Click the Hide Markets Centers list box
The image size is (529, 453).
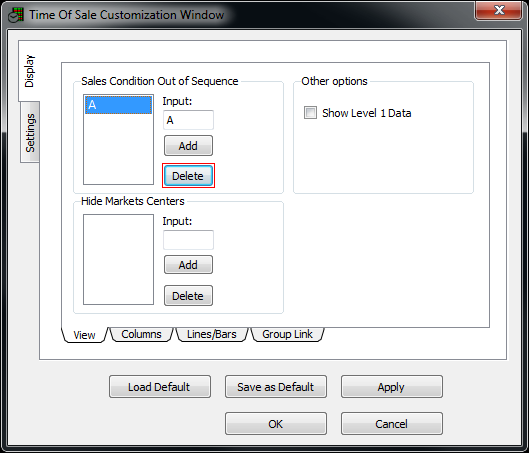click(x=118, y=259)
